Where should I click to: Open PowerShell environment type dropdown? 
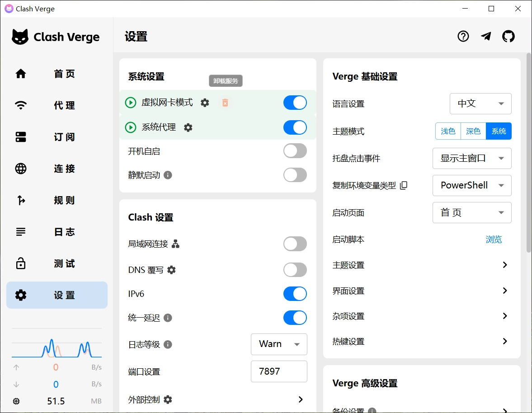(x=472, y=185)
